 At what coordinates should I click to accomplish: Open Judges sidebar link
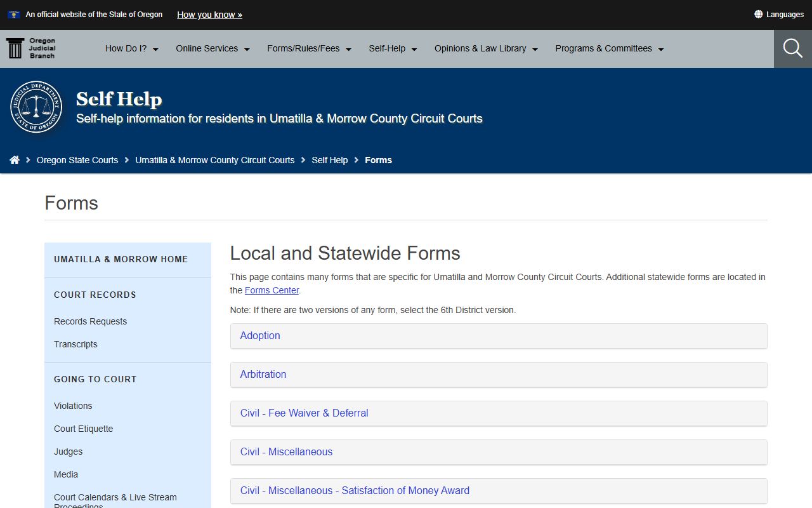(x=68, y=451)
